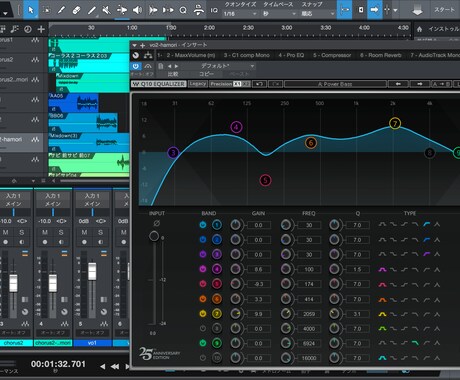Click the download arrow icon in top toolbar
The height and width of the screenshot is (380, 460).
pyautogui.click(x=417, y=10)
